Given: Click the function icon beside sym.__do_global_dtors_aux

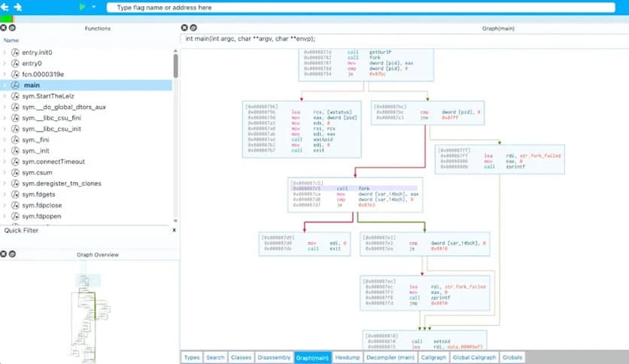Looking at the screenshot, I should [15, 107].
